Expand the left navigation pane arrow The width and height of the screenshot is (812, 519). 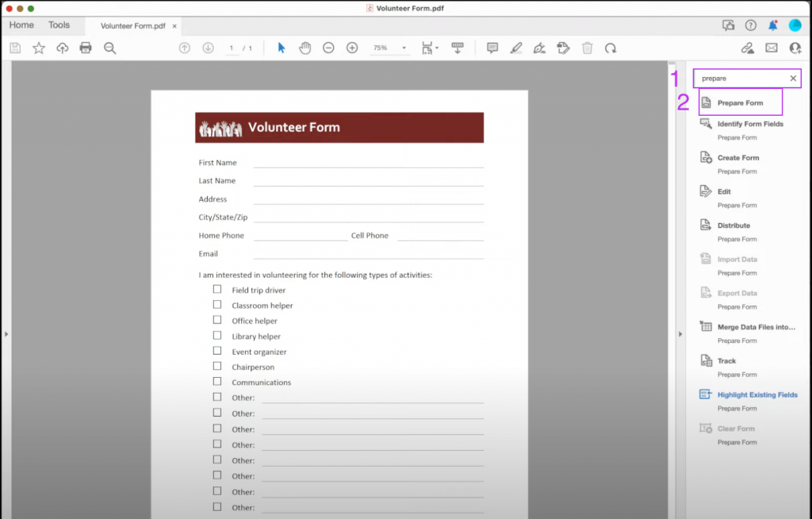[6, 334]
